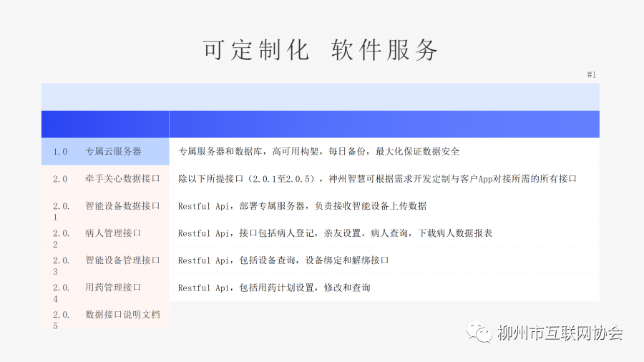The width and height of the screenshot is (644, 362).
Task: Select the 数据接口说明文档 cell
Action: point(122,314)
